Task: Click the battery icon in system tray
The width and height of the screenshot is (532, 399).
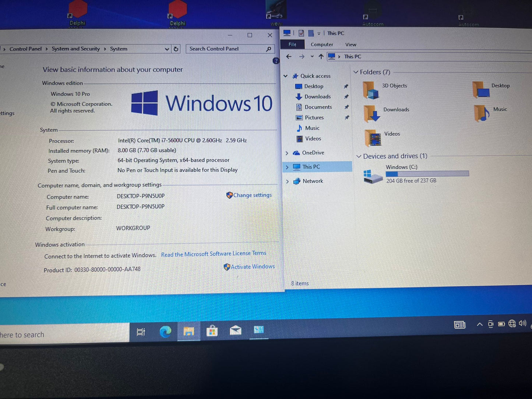Action: pos(501,324)
